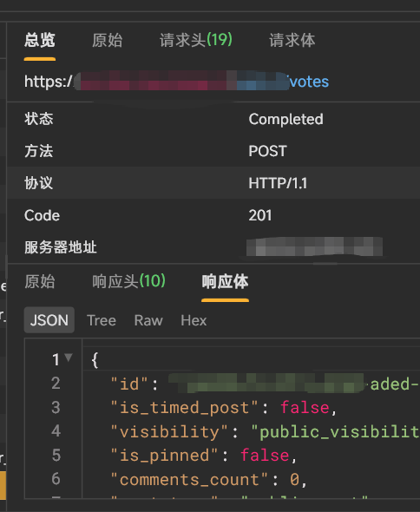
Task: Switch response view to Hex
Action: (194, 320)
